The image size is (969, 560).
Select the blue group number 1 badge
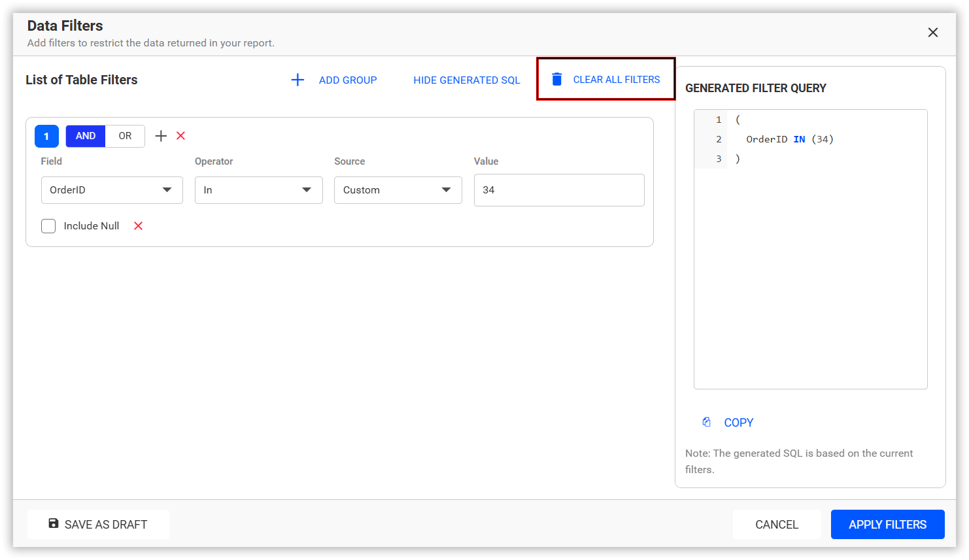[46, 136]
